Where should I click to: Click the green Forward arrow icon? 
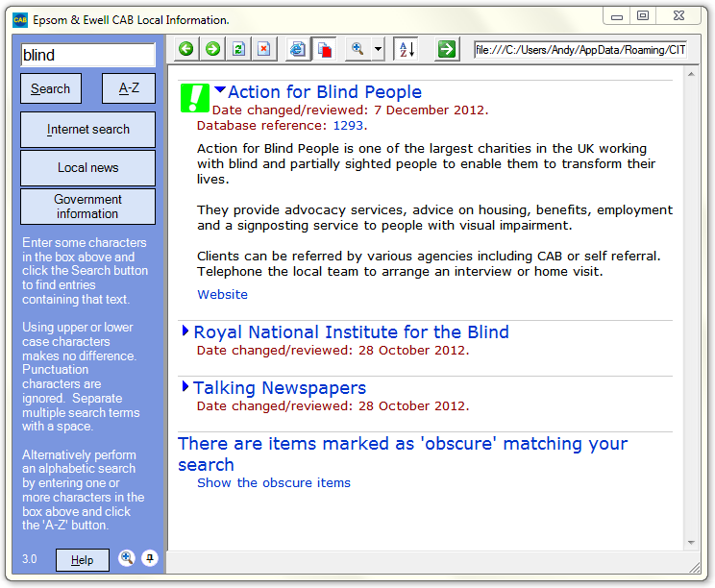(x=212, y=49)
